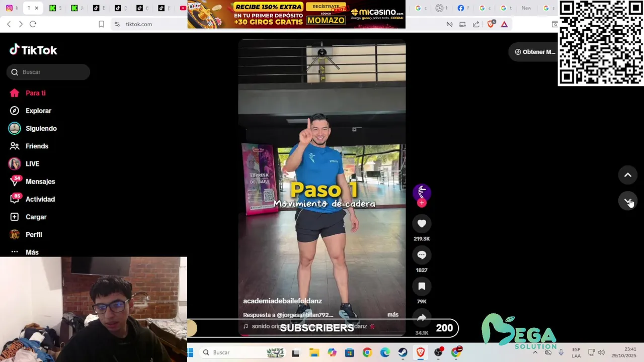Open Steam from the taskbar
644x362 pixels.
pos(403,353)
